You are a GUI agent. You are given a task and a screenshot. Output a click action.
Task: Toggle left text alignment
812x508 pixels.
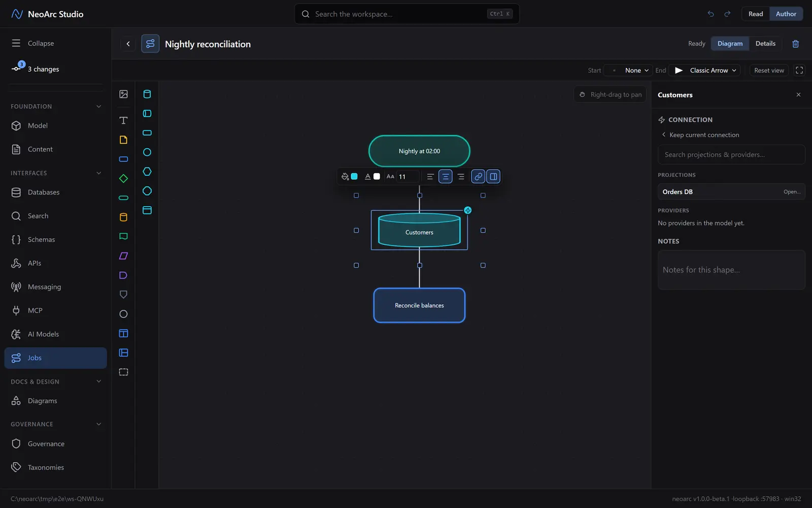pyautogui.click(x=430, y=176)
